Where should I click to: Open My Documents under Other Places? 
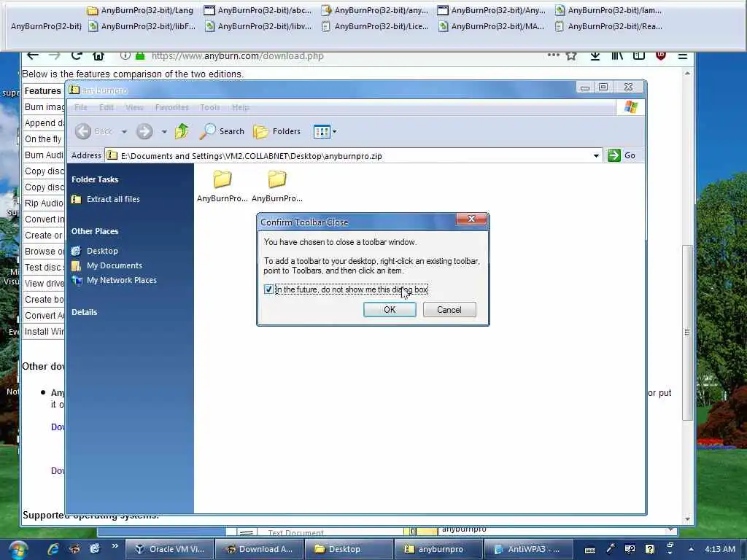115,265
